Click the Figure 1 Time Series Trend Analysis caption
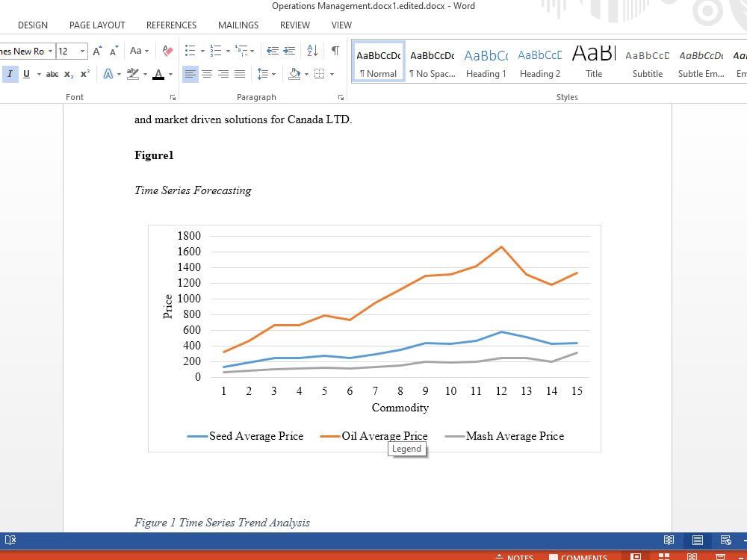Screen dimensions: 747x560 [222, 523]
